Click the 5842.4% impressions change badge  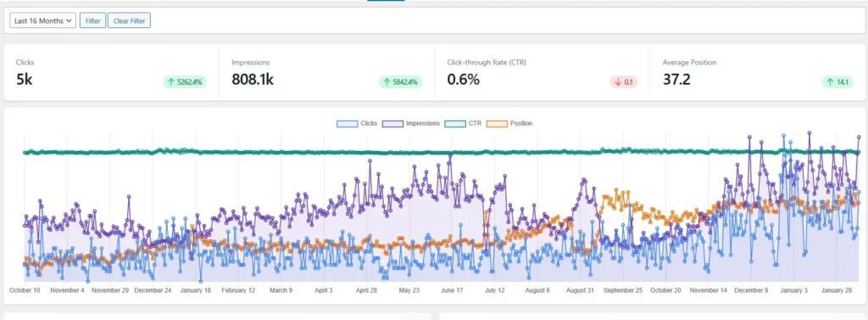[x=400, y=82]
